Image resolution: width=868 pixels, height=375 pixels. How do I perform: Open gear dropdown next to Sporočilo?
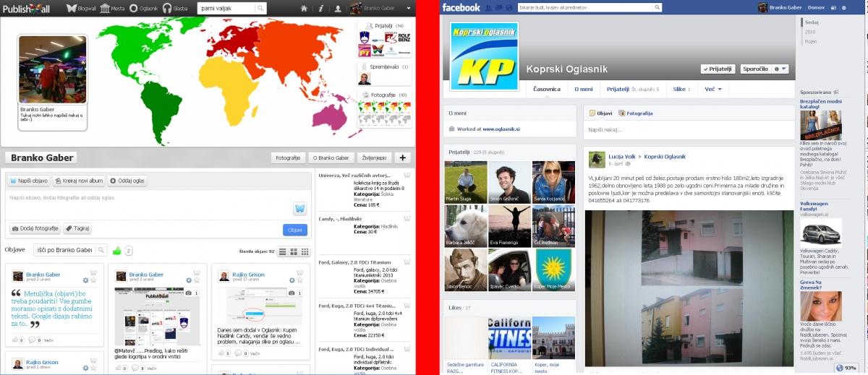tap(780, 69)
